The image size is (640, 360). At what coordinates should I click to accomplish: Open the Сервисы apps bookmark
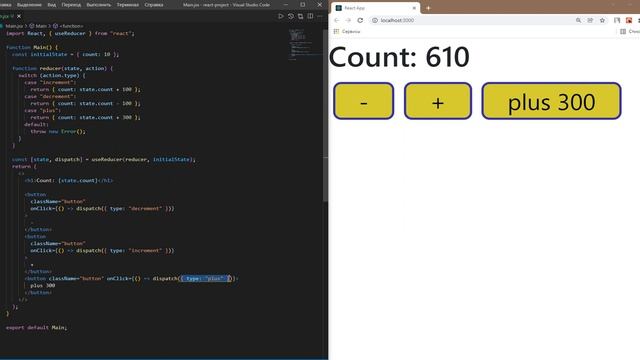(347, 31)
